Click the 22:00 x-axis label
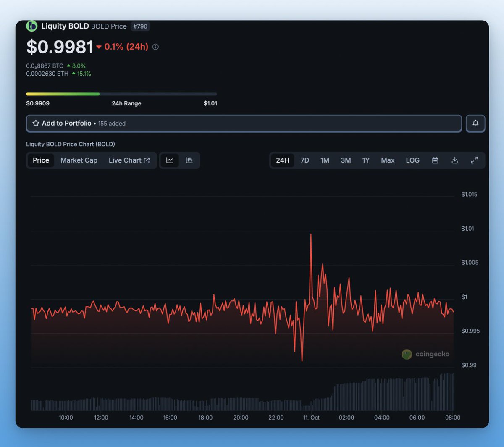 276,418
